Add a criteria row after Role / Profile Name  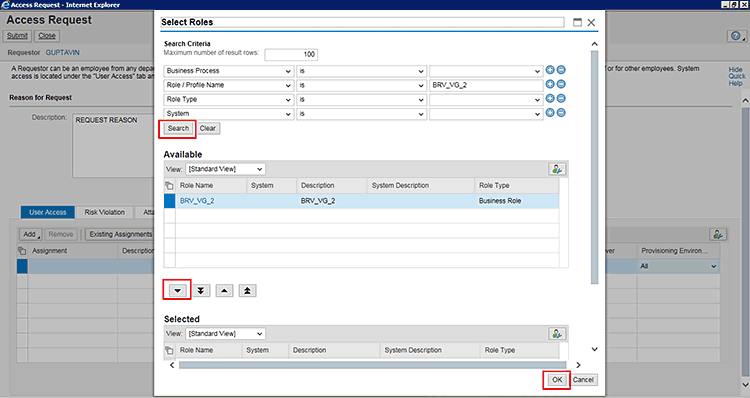coord(550,84)
